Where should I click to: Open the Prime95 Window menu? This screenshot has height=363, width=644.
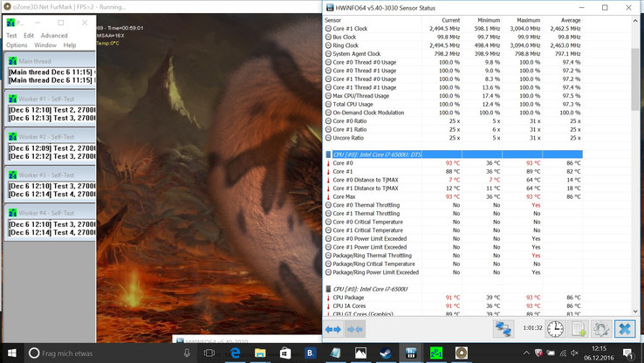click(45, 45)
